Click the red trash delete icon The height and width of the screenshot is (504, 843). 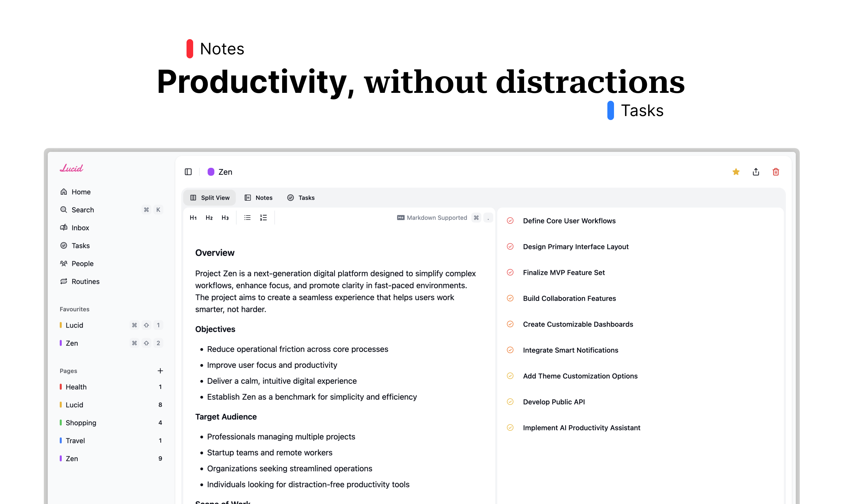[775, 172]
